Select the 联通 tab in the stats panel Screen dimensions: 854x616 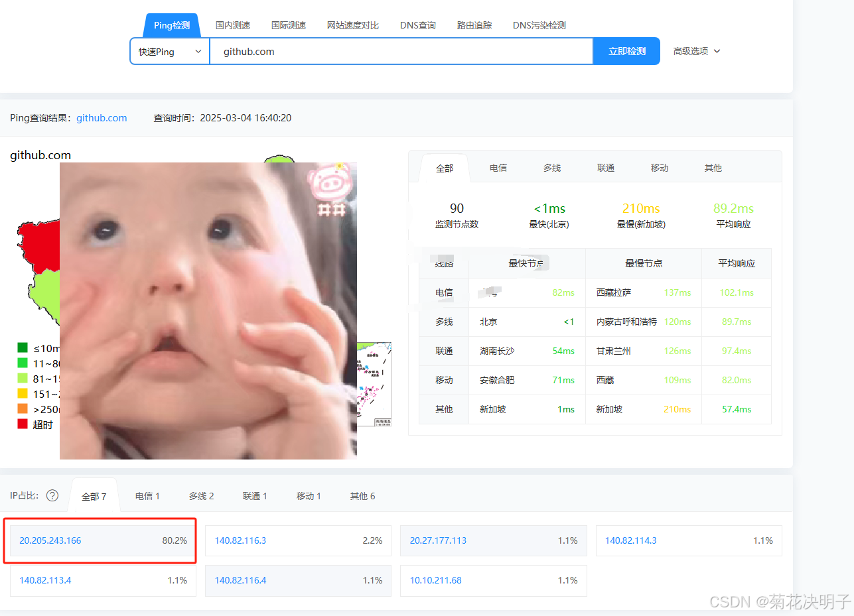(606, 168)
